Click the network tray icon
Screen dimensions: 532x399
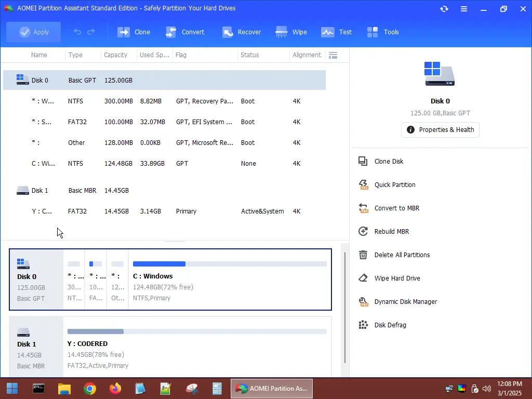click(x=449, y=389)
